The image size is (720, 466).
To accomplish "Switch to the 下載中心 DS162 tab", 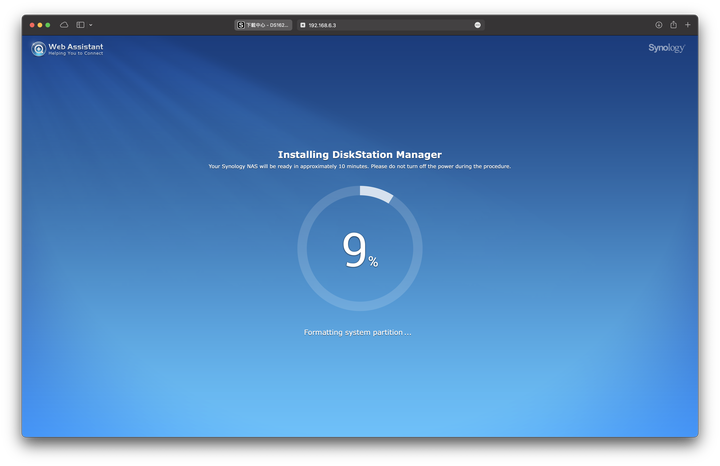I will (263, 25).
